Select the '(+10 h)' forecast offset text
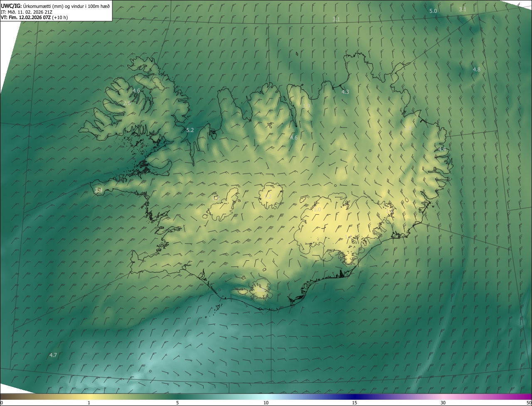This screenshot has width=532, height=406. [x=60, y=17]
